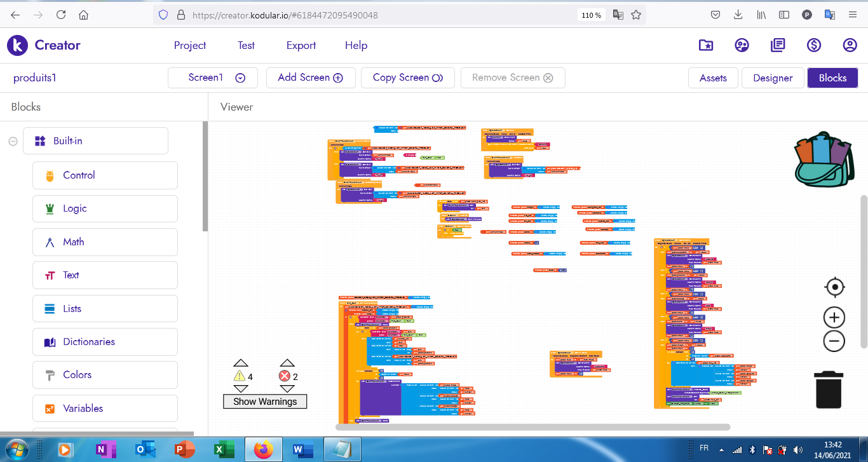Switch to the Designer view

[773, 78]
